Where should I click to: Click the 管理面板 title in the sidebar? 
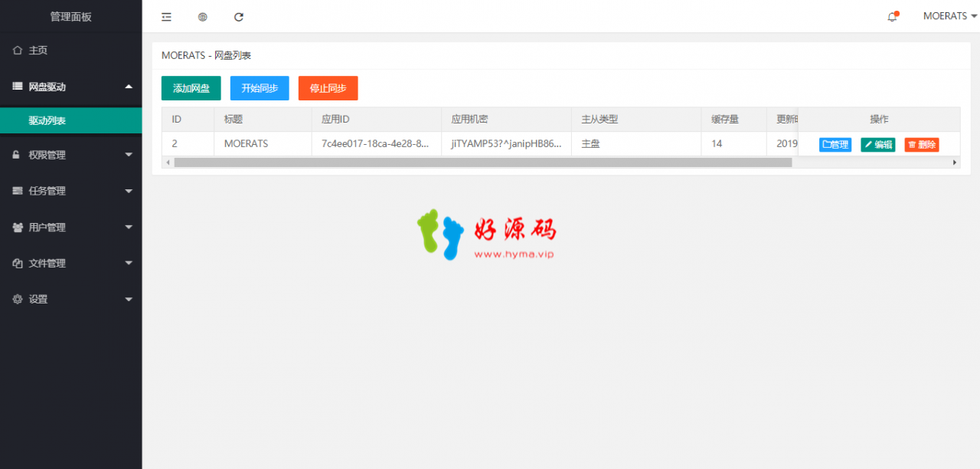coord(70,17)
